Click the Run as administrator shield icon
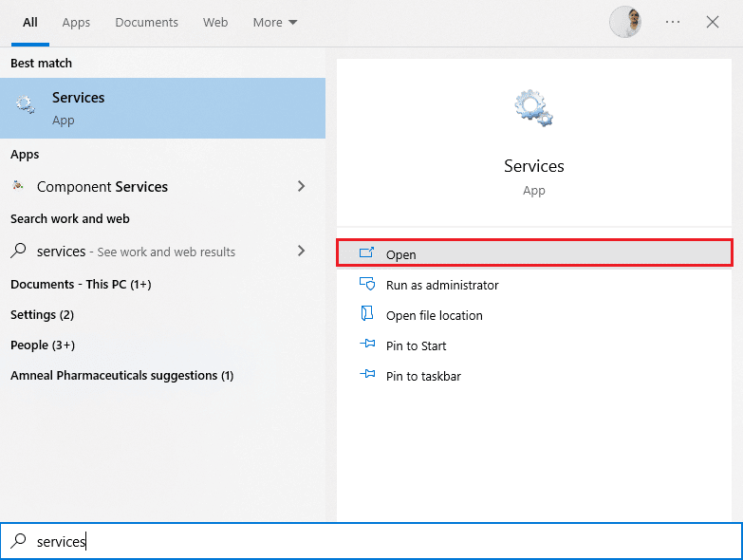The image size is (743, 560). 367,285
